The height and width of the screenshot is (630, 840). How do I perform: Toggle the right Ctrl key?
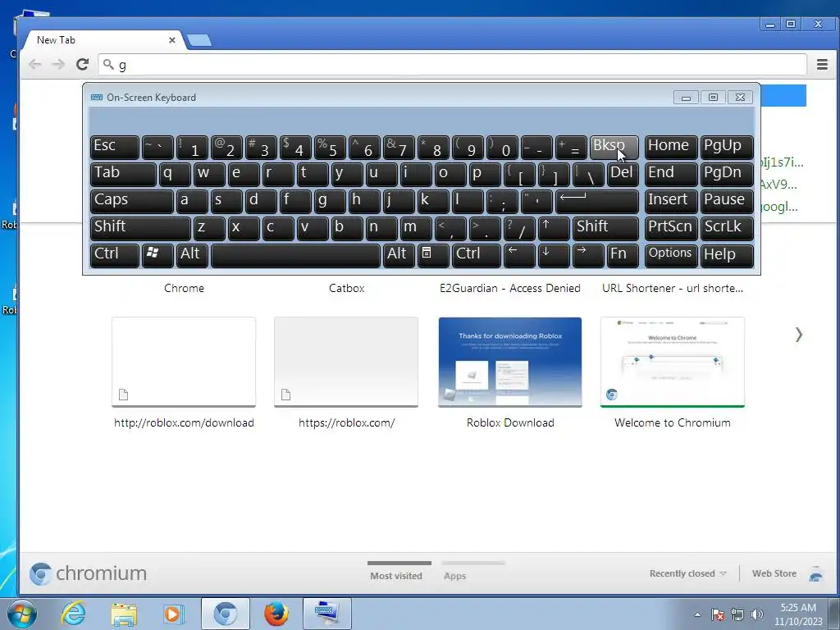[477, 255]
